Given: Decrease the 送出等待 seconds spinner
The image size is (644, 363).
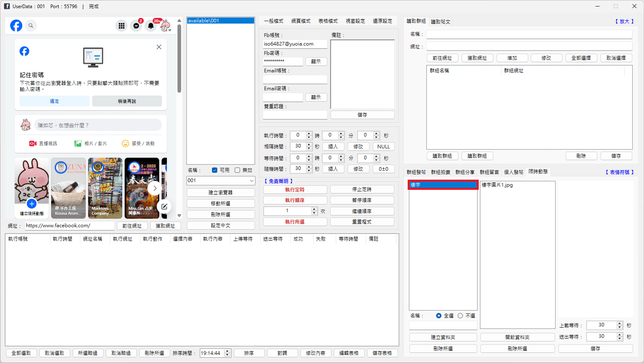Looking at the screenshot, I should coord(620,339).
